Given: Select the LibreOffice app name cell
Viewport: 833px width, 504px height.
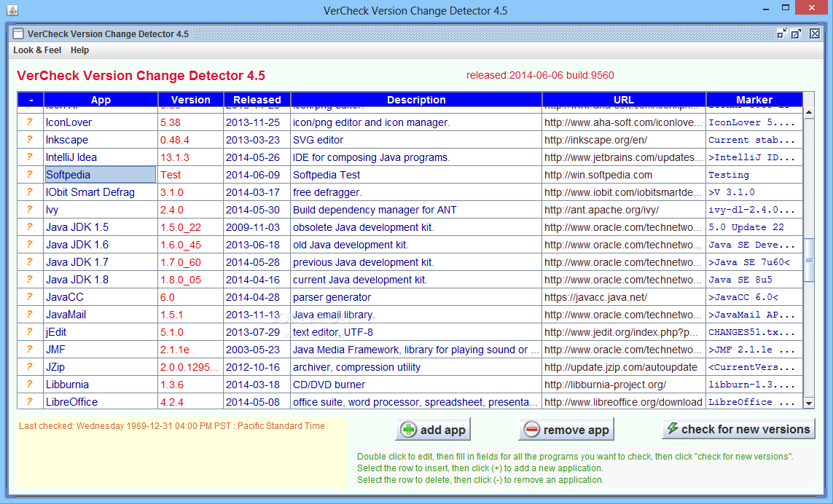Looking at the screenshot, I should tap(101, 401).
